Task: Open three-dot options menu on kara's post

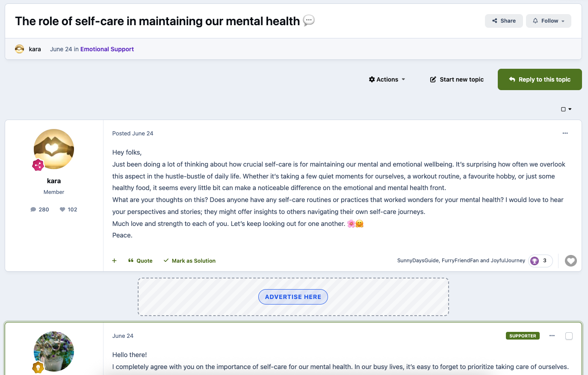Action: click(x=565, y=133)
